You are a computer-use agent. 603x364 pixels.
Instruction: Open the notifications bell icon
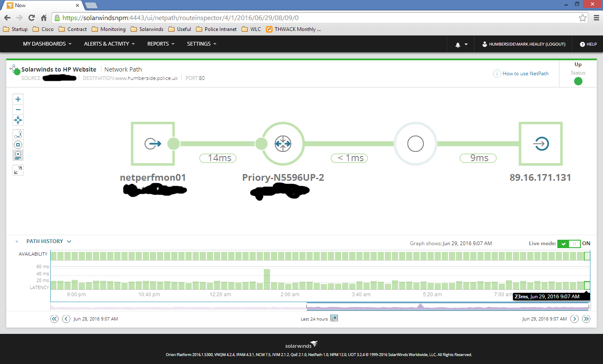tap(458, 44)
